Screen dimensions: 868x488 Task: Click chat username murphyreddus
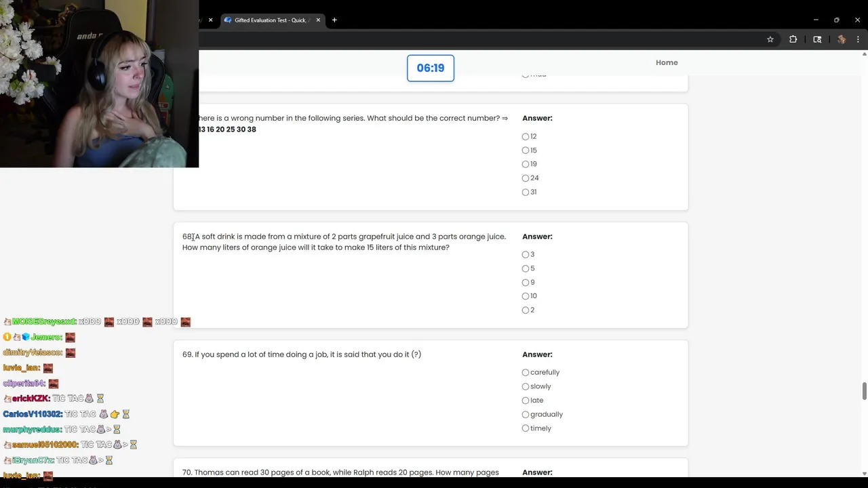[33, 429]
